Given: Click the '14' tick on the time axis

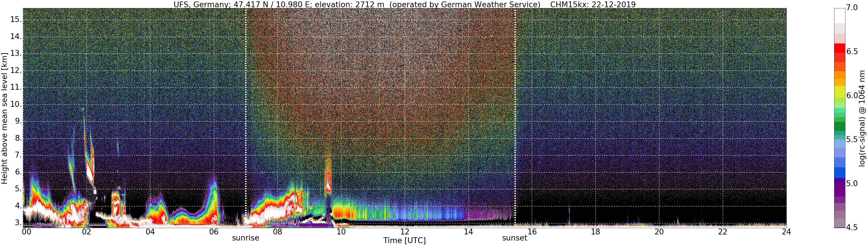Looking at the screenshot, I should pyautogui.click(x=468, y=232).
